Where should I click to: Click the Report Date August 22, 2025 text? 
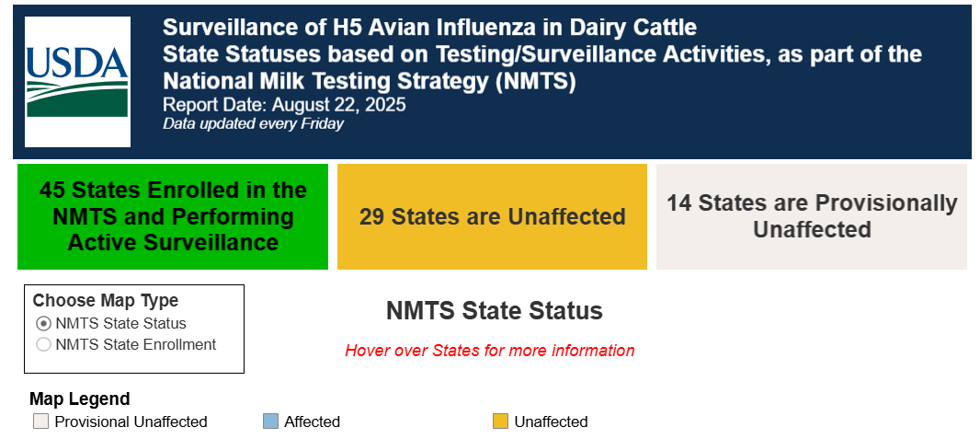pos(284,104)
